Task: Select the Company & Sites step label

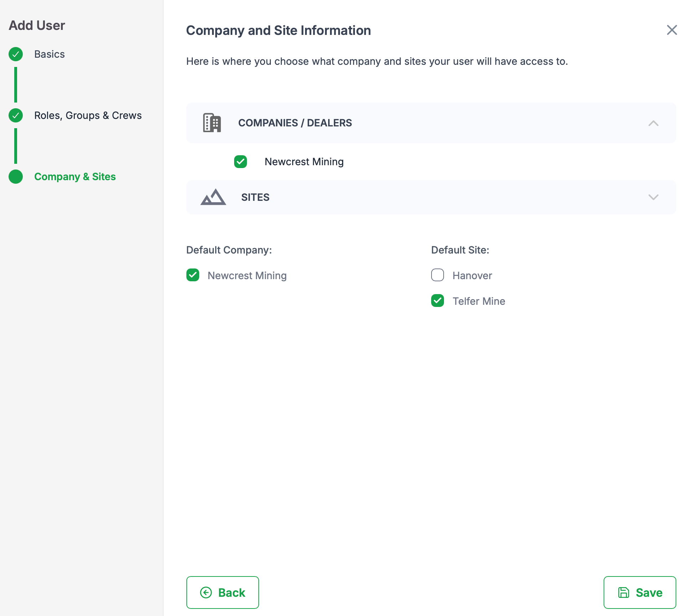Action: tap(75, 177)
